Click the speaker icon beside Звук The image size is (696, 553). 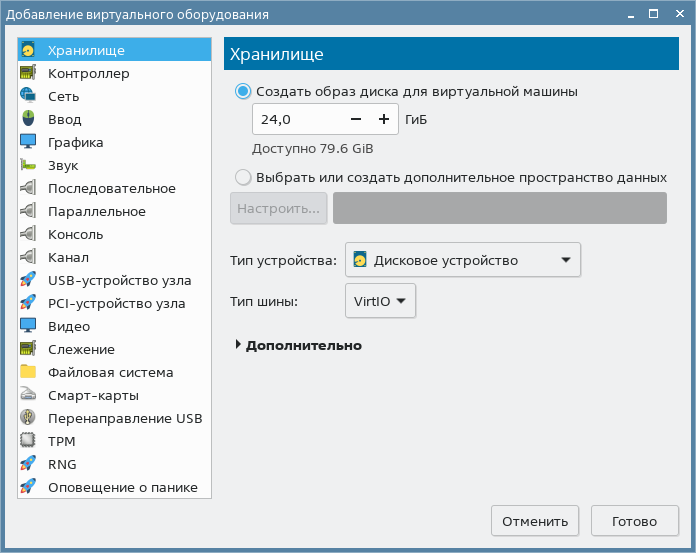pos(28,166)
